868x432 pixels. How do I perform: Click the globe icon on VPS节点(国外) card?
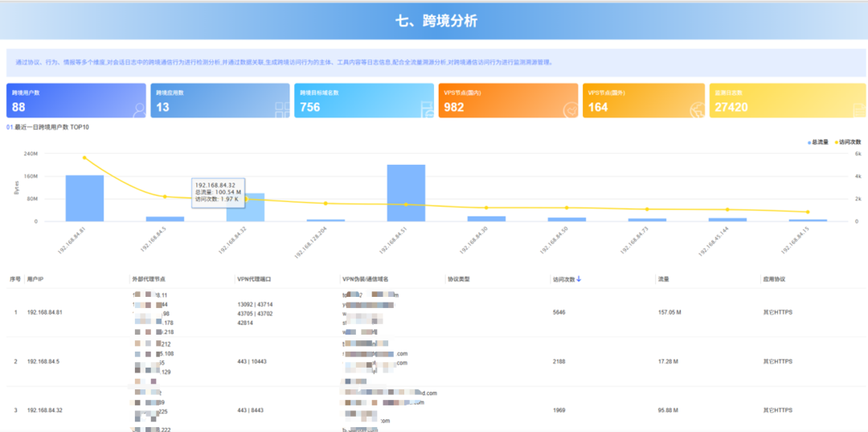point(696,109)
